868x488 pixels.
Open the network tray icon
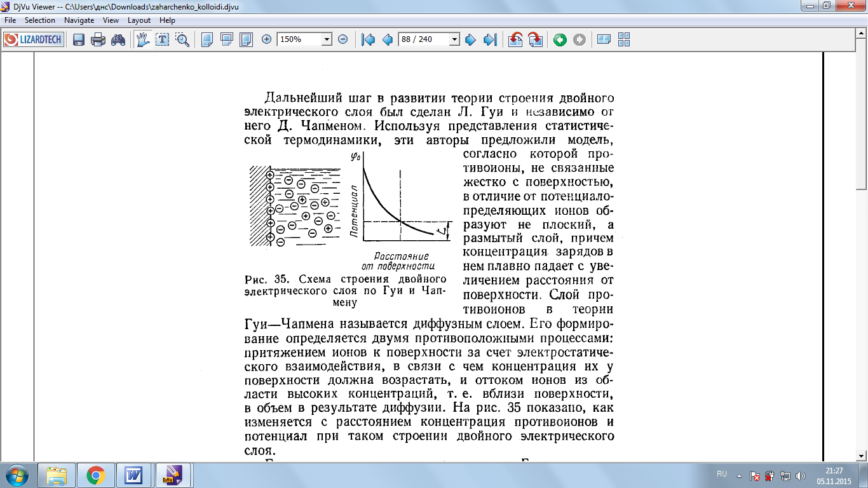pos(785,475)
